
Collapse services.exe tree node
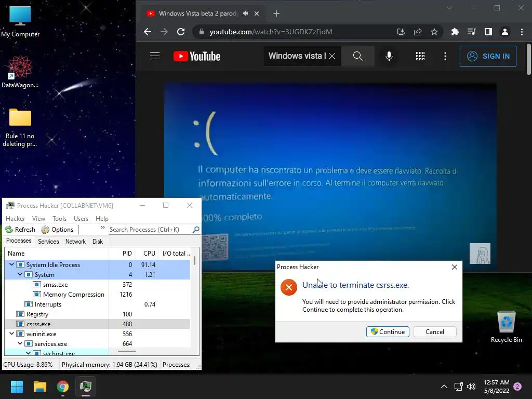(x=20, y=343)
